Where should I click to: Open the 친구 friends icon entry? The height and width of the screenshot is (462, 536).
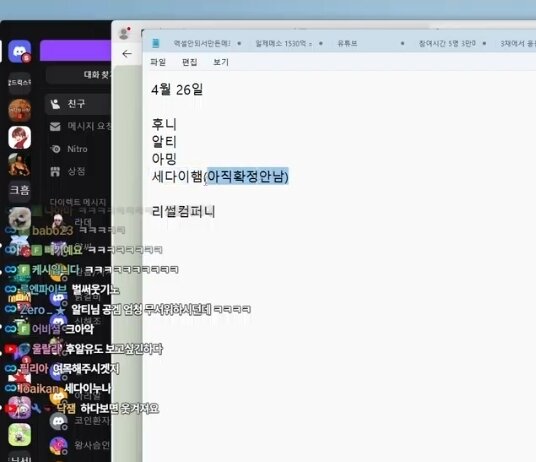tap(55, 104)
